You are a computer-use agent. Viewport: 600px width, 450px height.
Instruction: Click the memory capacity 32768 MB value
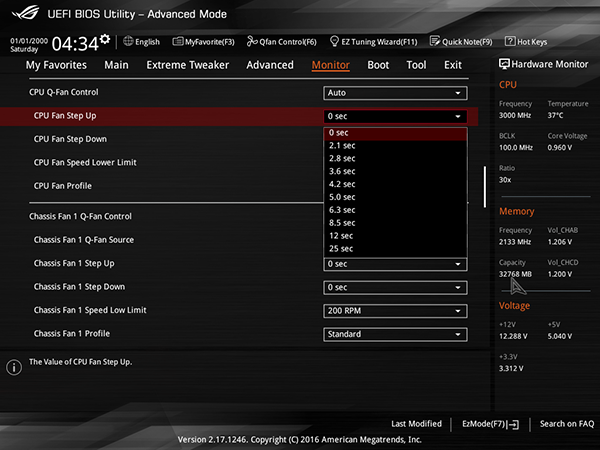515,274
